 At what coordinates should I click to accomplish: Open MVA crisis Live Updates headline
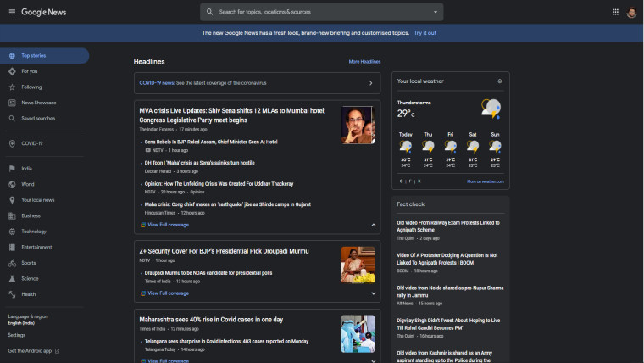point(232,115)
